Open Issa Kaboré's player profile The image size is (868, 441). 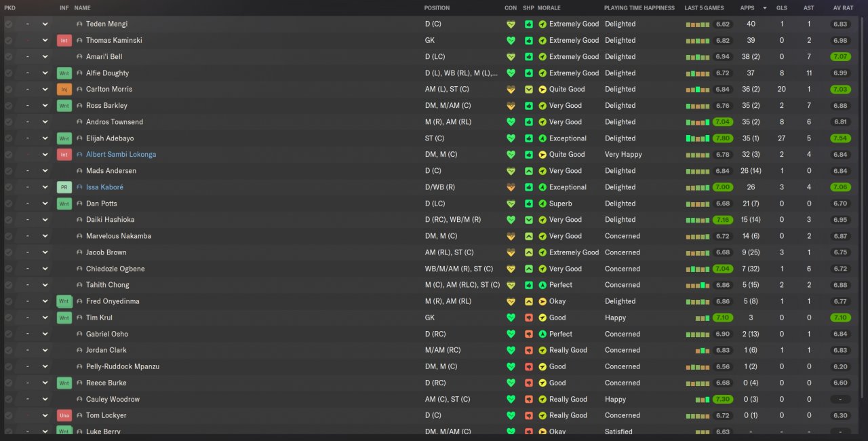[x=104, y=187]
